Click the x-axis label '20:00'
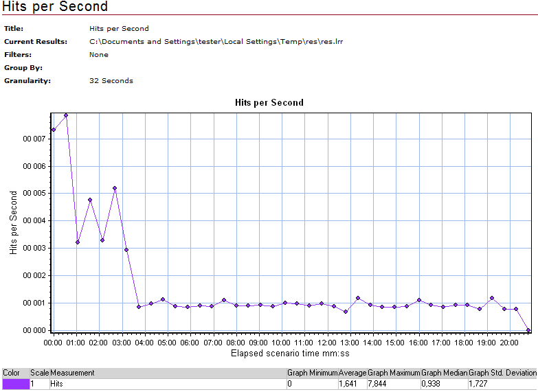Image resolution: width=538 pixels, height=392 pixels. coord(509,343)
